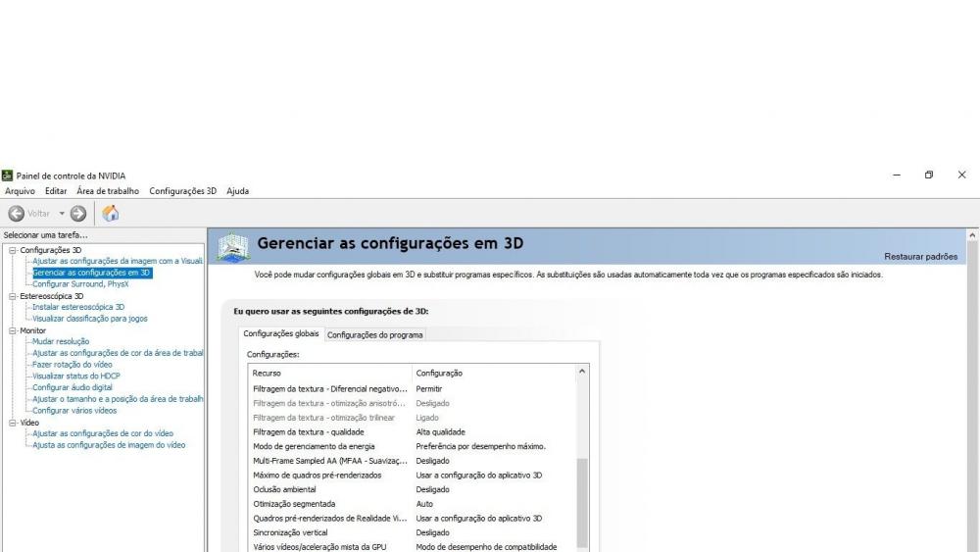Image resolution: width=980 pixels, height=552 pixels.
Task: Open the Configurações 3D menu
Action: pyautogui.click(x=182, y=191)
